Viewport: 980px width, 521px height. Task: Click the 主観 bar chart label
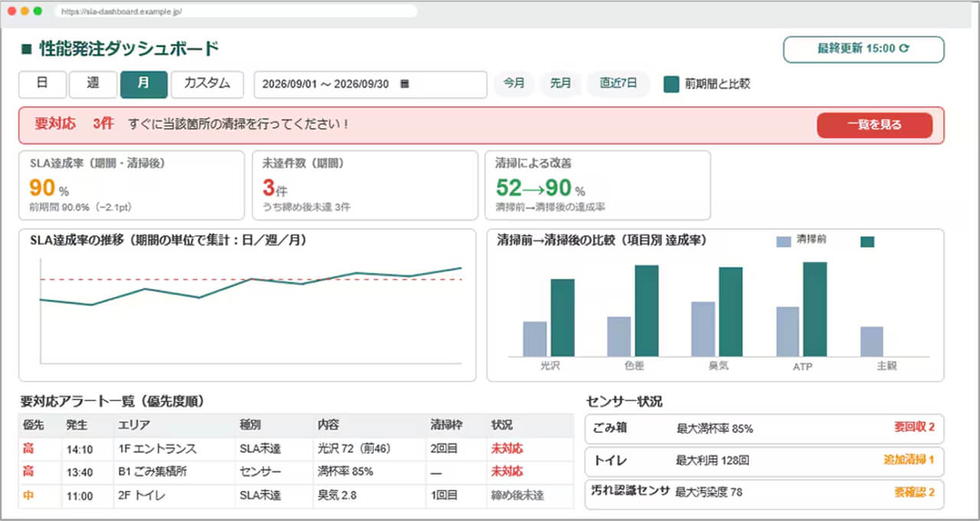pos(887,366)
